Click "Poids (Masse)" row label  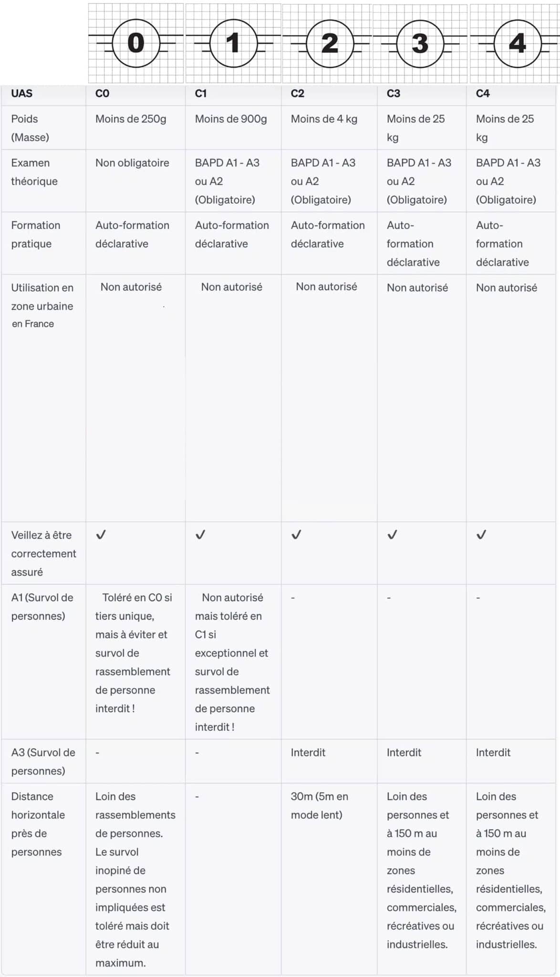point(30,128)
